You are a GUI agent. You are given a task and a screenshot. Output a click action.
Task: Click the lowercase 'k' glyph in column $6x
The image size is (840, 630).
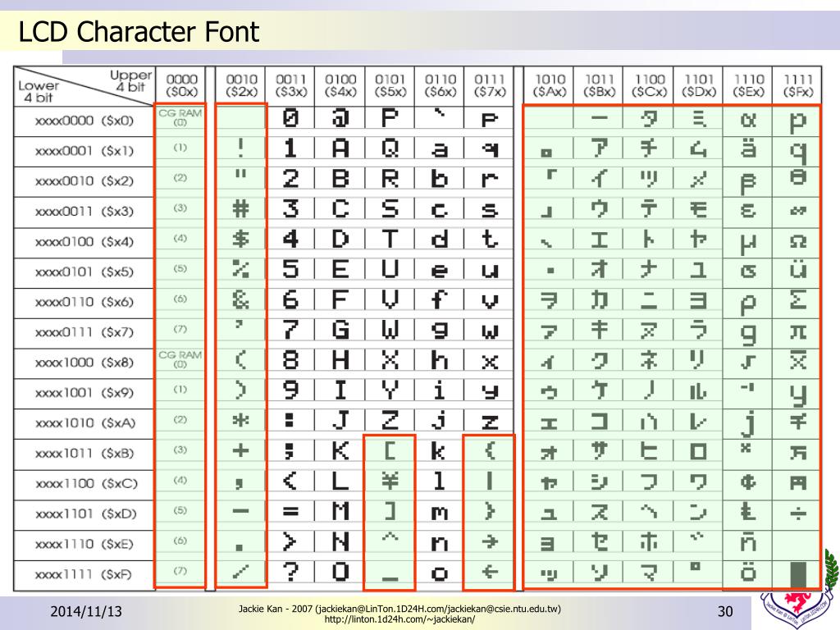pos(438,450)
